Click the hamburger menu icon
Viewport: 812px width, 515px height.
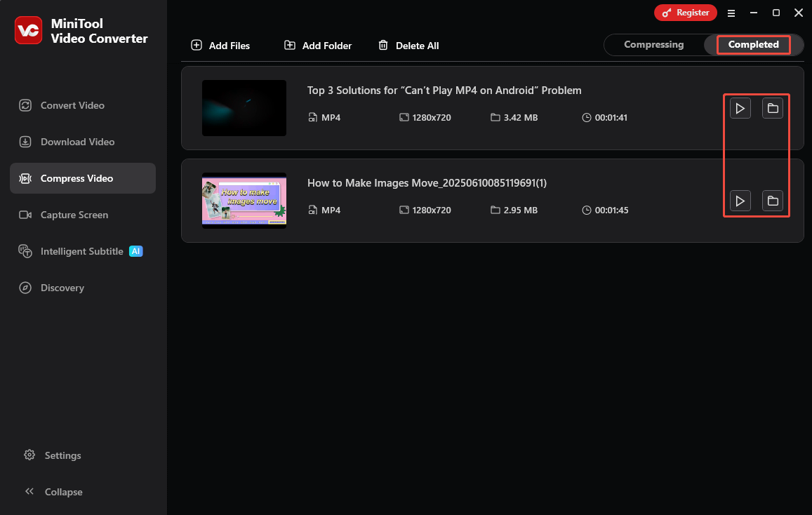731,13
